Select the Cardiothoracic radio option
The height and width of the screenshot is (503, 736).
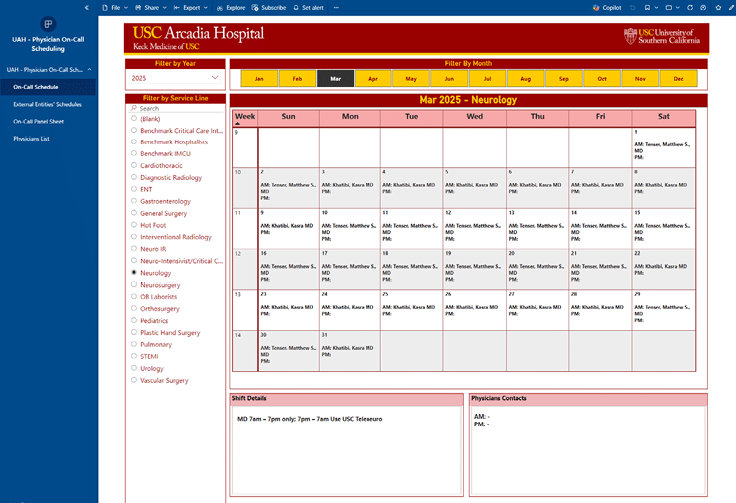pos(134,165)
